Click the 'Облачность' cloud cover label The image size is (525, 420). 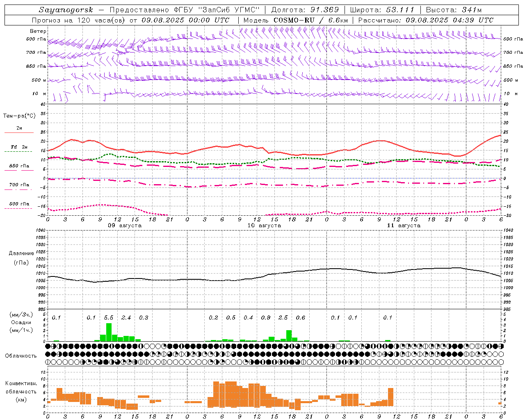coord(21,356)
